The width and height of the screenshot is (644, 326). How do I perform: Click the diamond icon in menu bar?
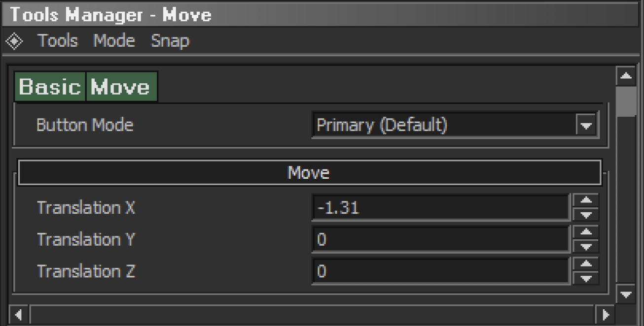pyautogui.click(x=14, y=42)
